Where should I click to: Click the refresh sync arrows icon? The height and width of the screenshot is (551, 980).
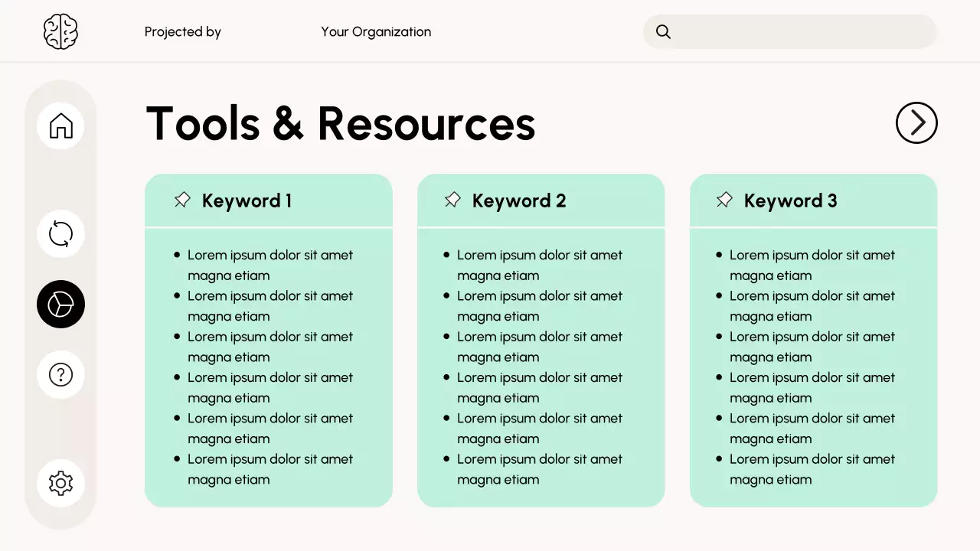point(60,233)
